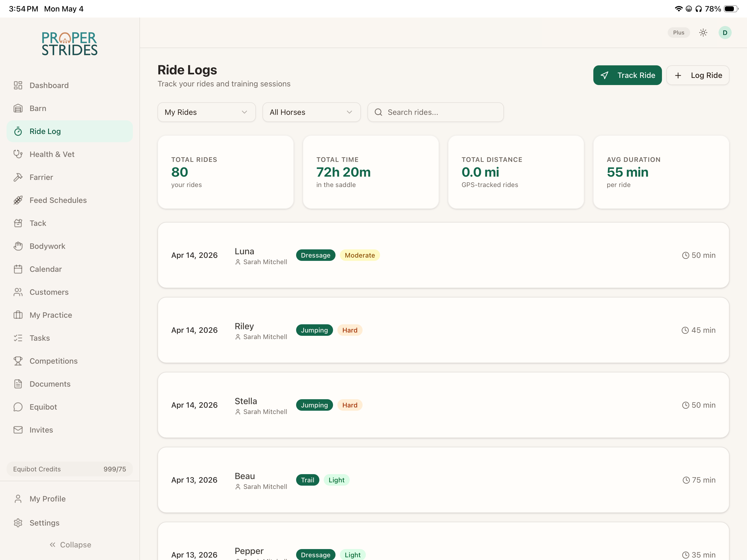This screenshot has height=560, width=747.
Task: Click the Search rides field
Action: tap(436, 112)
